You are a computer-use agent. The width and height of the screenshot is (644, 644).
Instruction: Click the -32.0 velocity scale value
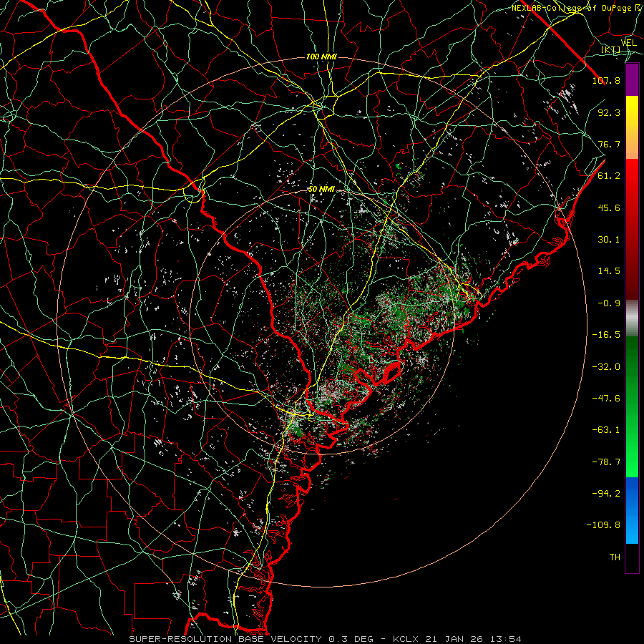click(606, 367)
